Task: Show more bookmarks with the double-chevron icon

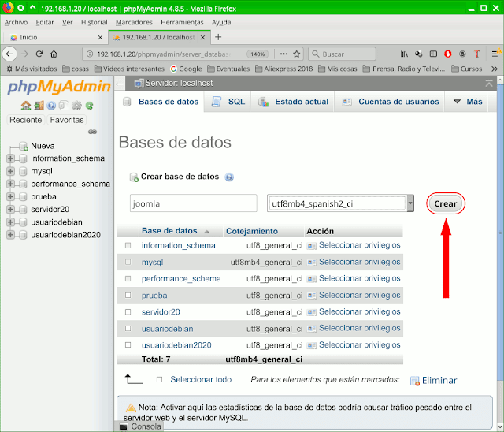Action: (x=495, y=69)
